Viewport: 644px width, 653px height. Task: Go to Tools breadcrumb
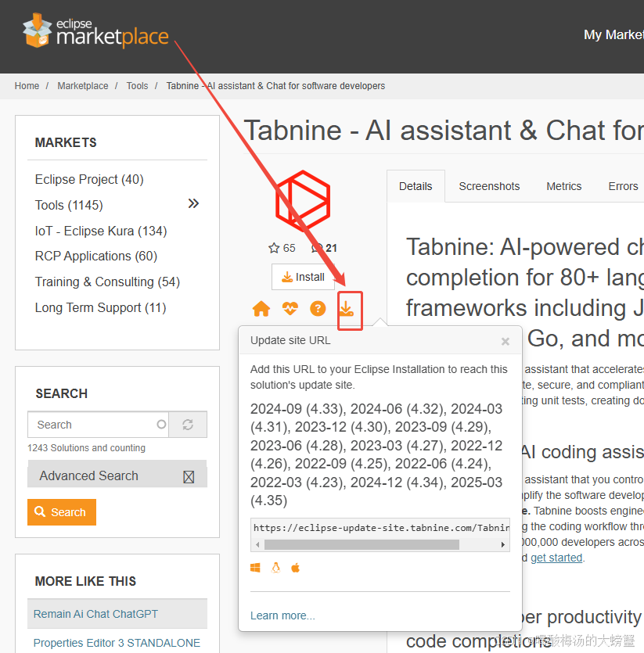[x=137, y=86]
